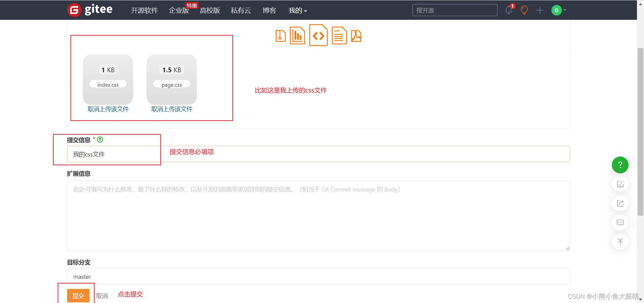Open the notifications bell
This screenshot has width=644, height=303.
coord(508,10)
